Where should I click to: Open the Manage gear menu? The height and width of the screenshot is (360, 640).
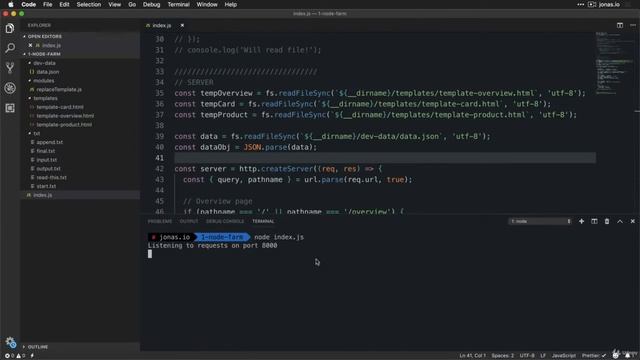10,342
